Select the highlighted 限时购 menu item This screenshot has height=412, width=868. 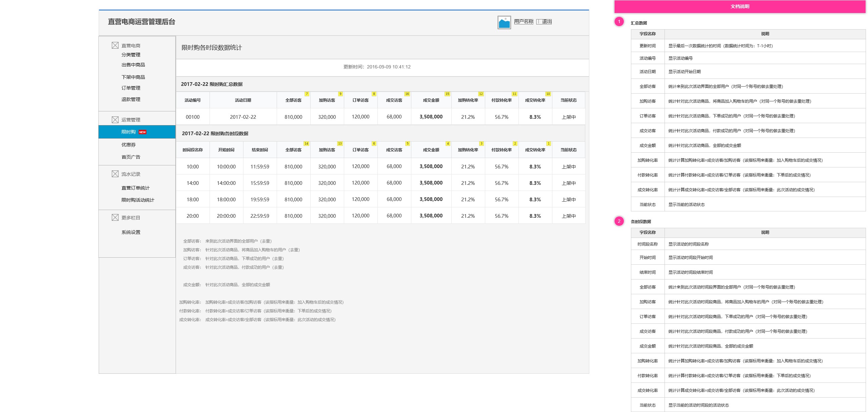tap(137, 132)
